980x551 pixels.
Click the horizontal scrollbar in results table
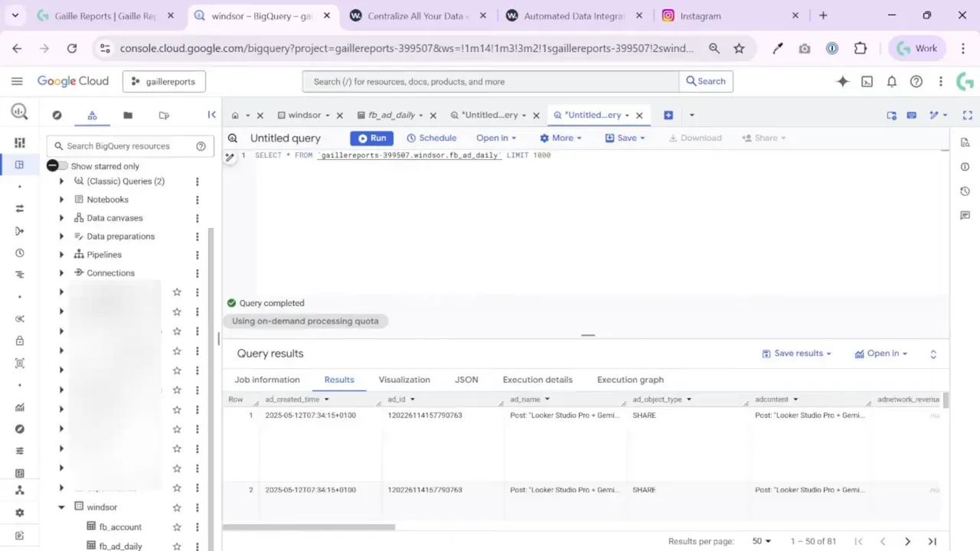click(309, 527)
